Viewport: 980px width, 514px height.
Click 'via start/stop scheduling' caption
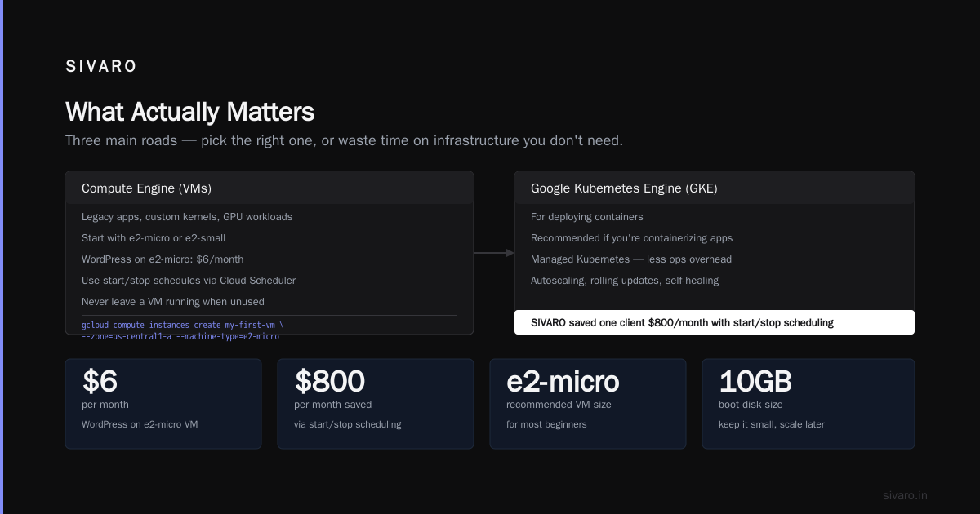click(348, 424)
